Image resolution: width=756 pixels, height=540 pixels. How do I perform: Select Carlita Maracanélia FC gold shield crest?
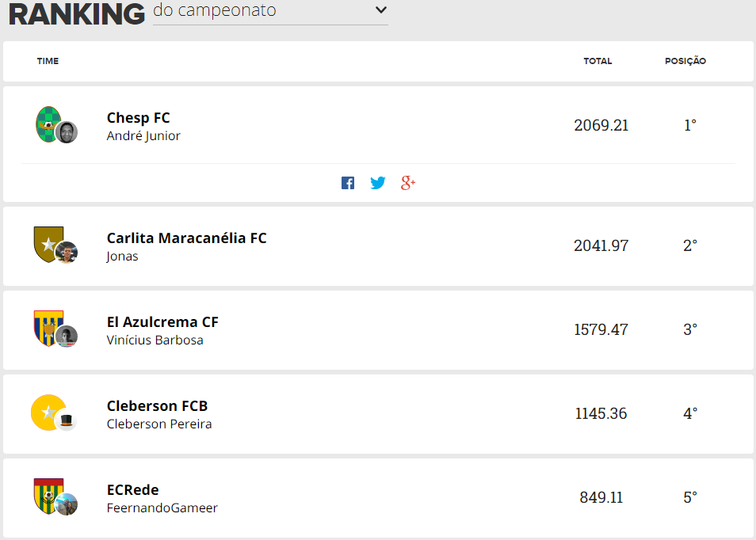point(48,244)
